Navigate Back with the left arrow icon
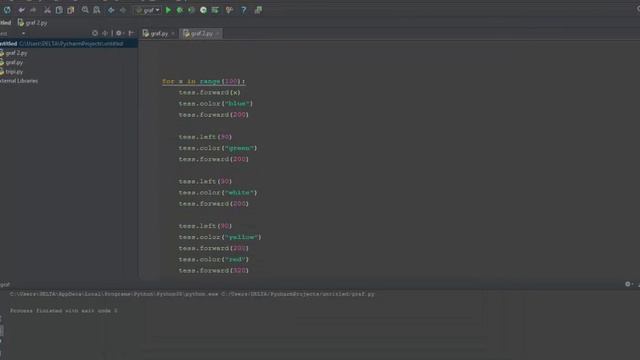The height and width of the screenshot is (360, 640). [111, 10]
